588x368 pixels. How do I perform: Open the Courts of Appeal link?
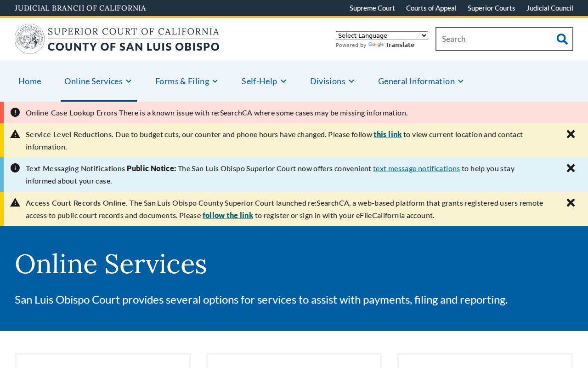(431, 8)
